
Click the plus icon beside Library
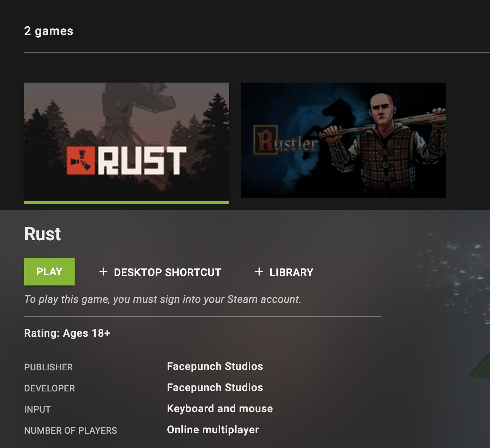259,272
